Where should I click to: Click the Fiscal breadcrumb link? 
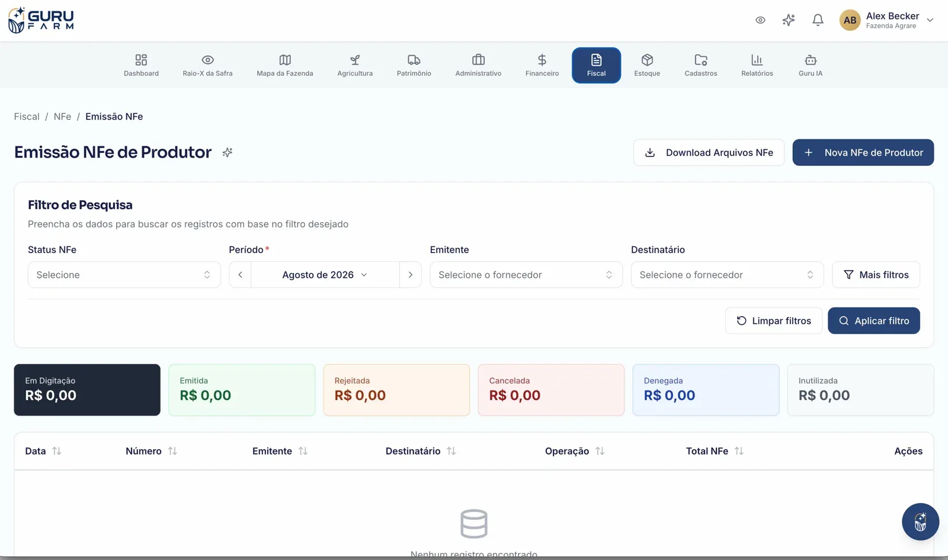tap(27, 117)
